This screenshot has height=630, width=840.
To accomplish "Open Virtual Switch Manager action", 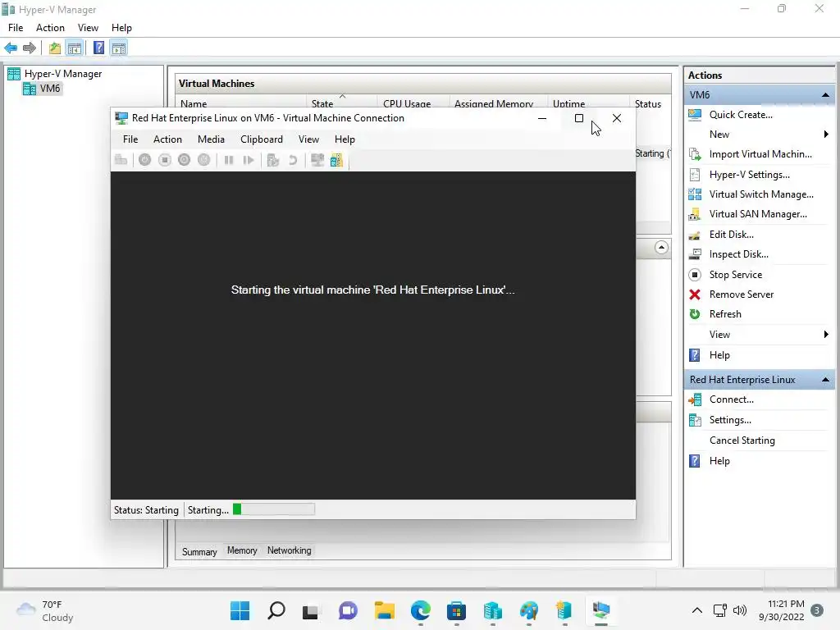I will click(x=761, y=194).
